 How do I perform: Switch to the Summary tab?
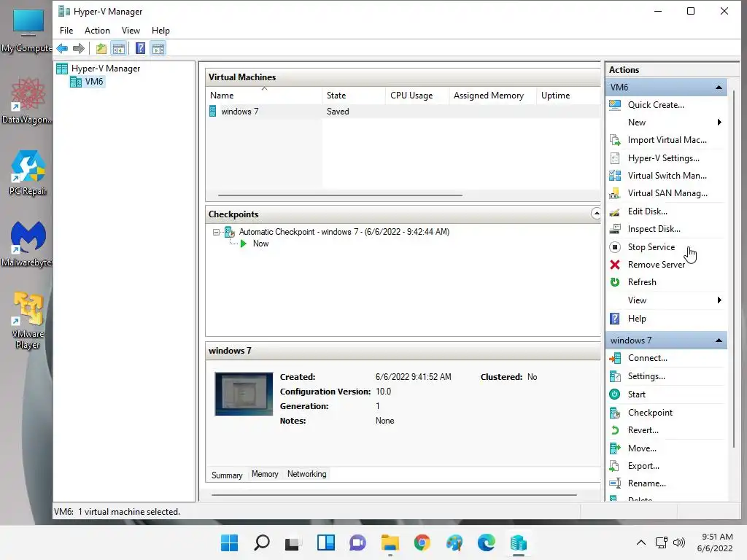point(227,475)
